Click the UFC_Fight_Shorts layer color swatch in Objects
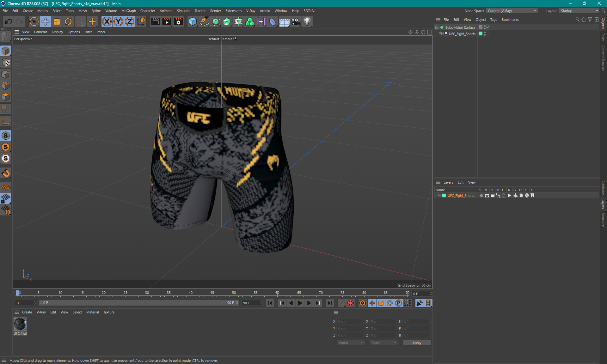Screen dimensions: 607x364 (481, 33)
